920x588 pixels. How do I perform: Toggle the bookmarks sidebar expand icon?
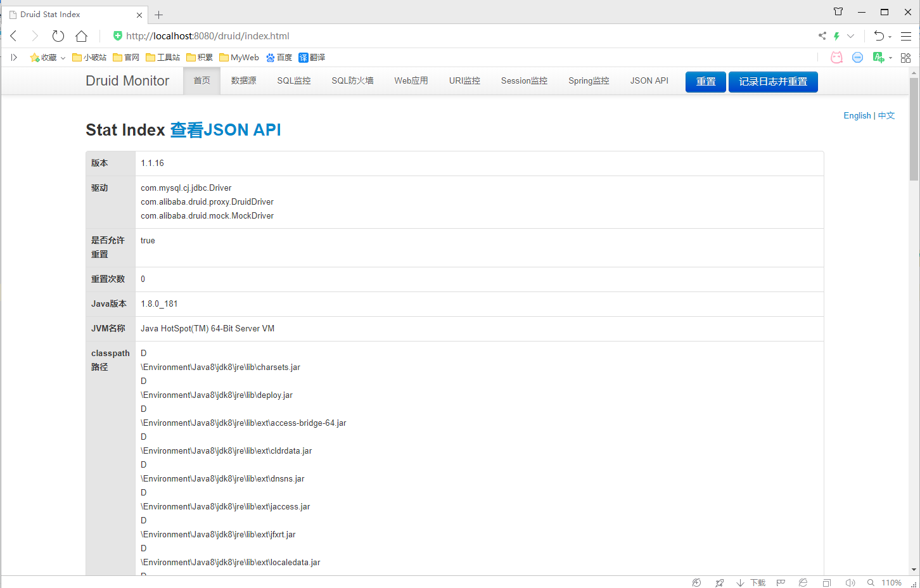[14, 58]
